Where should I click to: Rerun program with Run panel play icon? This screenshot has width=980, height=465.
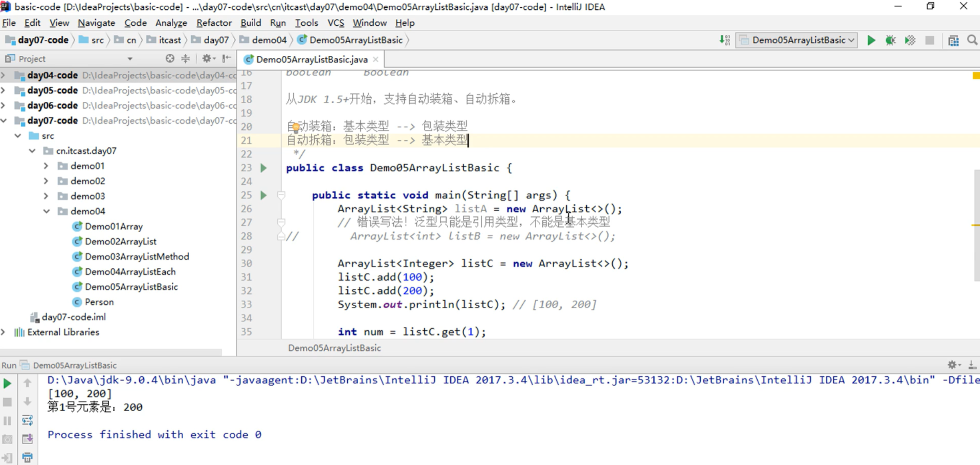(7, 383)
